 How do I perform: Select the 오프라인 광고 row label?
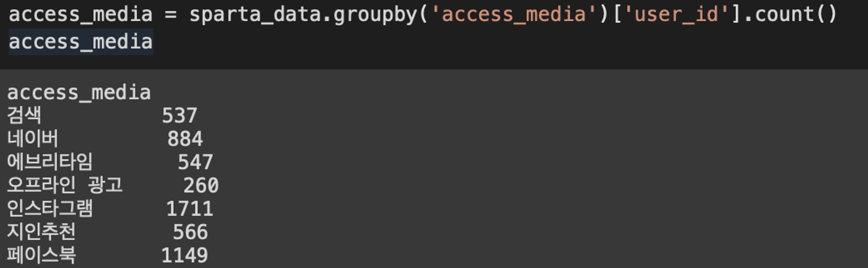click(x=65, y=185)
